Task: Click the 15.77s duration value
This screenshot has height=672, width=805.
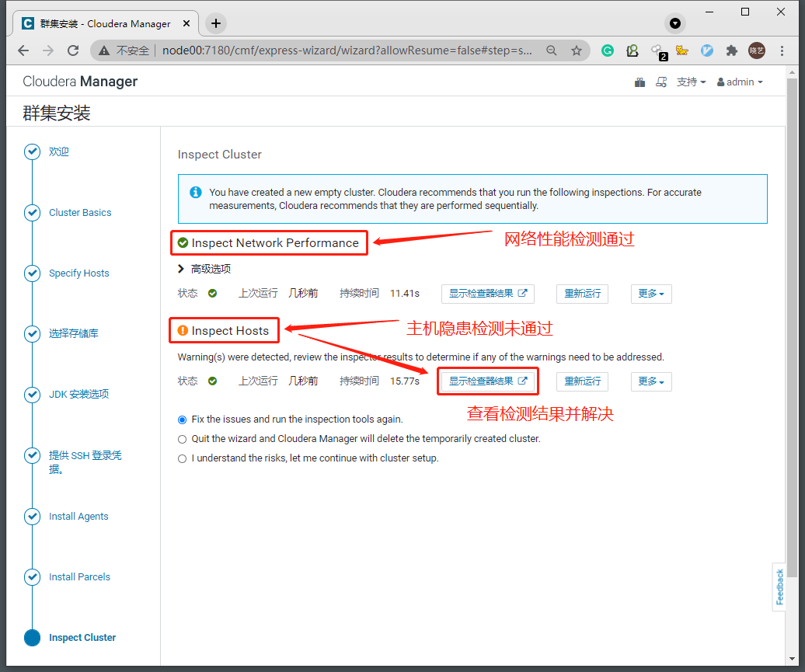Action: (x=405, y=381)
